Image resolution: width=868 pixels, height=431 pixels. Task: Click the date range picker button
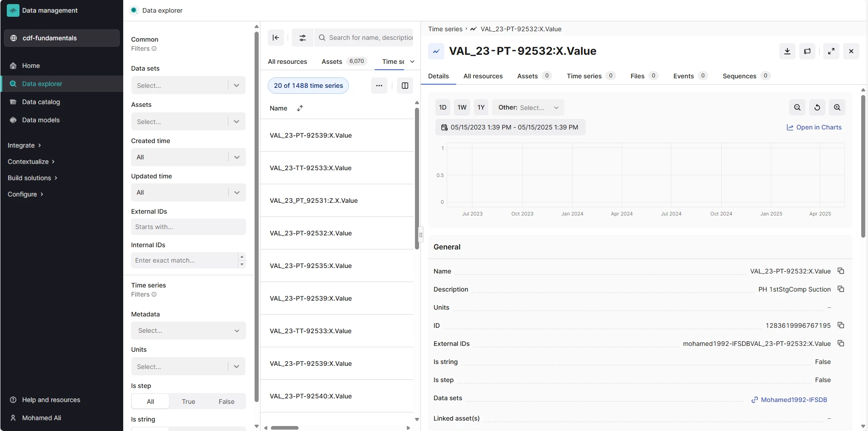(x=511, y=127)
